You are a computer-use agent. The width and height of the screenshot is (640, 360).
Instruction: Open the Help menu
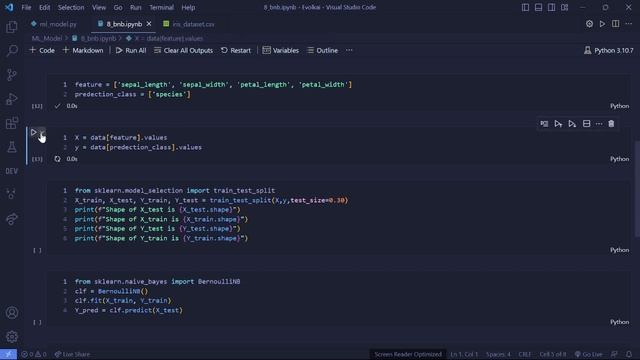click(188, 7)
